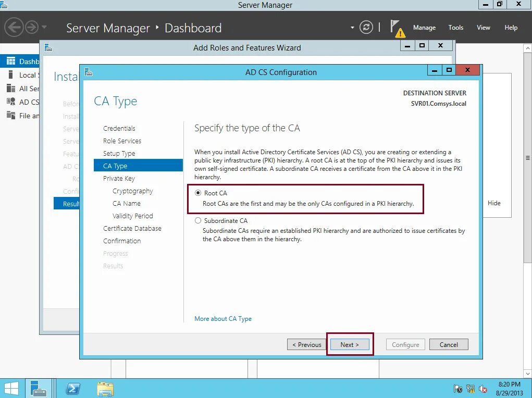Select the Root CA radio button

click(198, 193)
